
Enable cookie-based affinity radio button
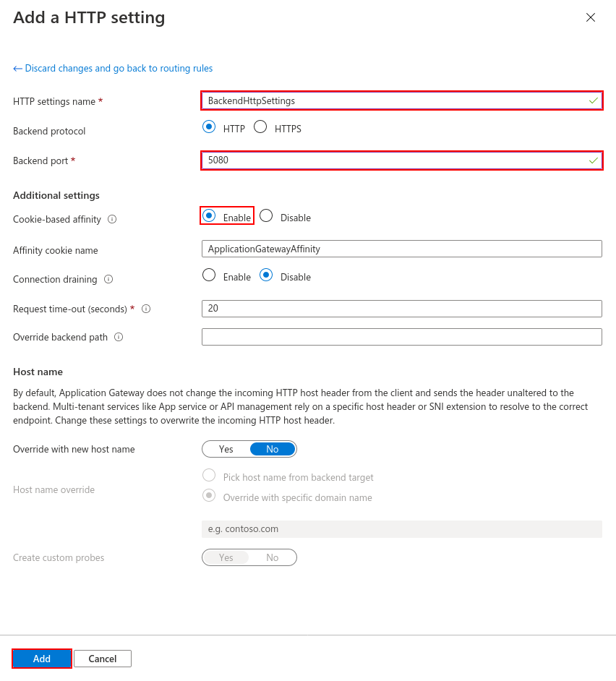pyautogui.click(x=209, y=216)
